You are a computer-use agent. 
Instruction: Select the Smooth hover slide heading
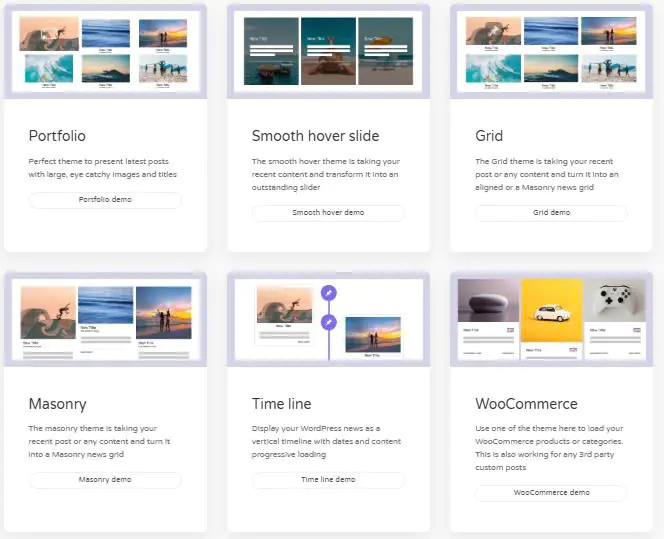click(315, 136)
